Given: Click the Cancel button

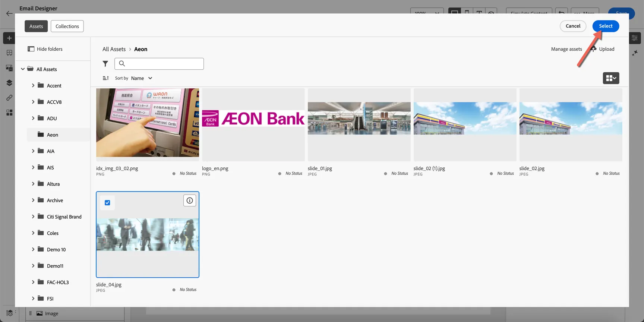Looking at the screenshot, I should (x=573, y=26).
